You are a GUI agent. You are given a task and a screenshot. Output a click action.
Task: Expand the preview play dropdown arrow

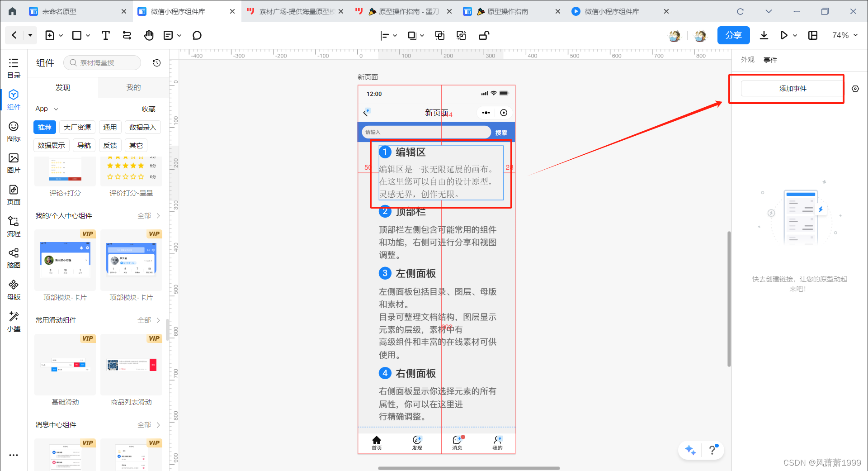795,35
